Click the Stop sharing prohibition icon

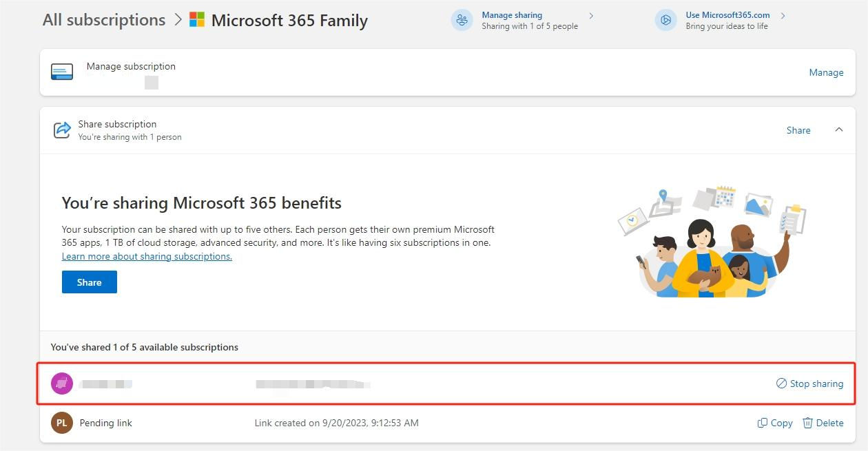tap(781, 384)
